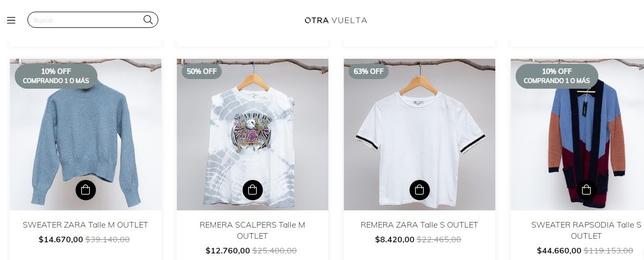Open REMERA ZARA Talle S OUTLET title
Screen dimensions: 644x260
[x=420, y=225]
